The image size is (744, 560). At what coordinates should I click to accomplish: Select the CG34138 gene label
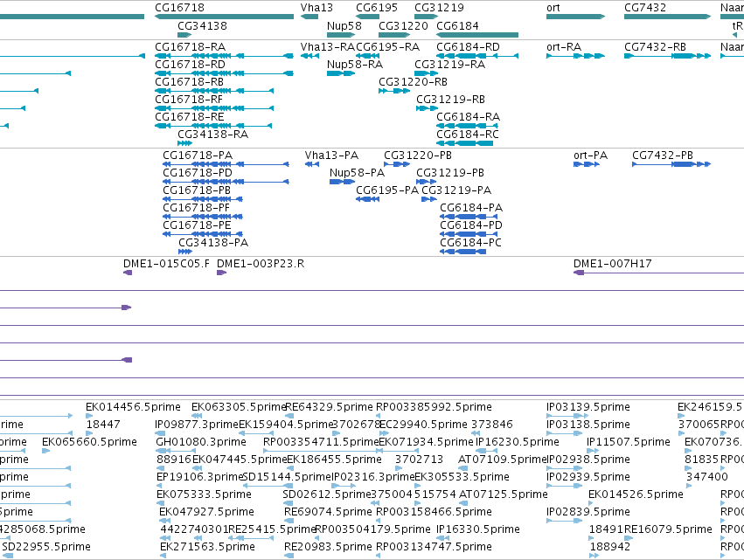point(202,25)
